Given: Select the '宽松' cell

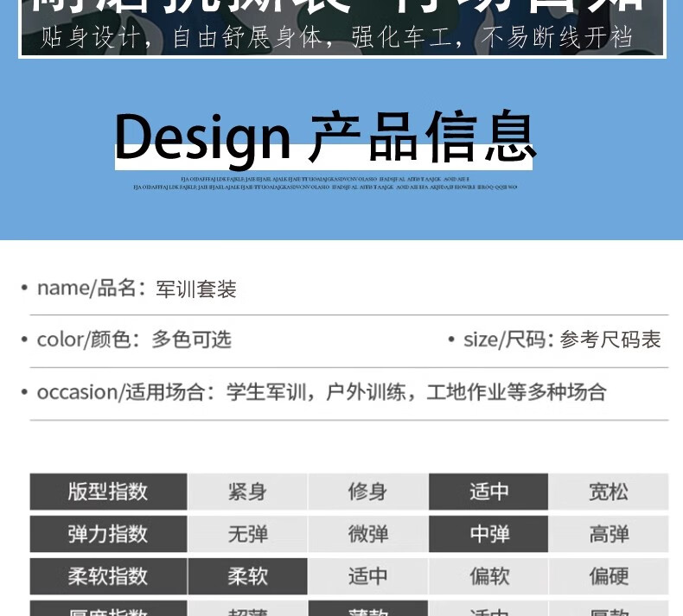Looking at the screenshot, I should 609,492.
